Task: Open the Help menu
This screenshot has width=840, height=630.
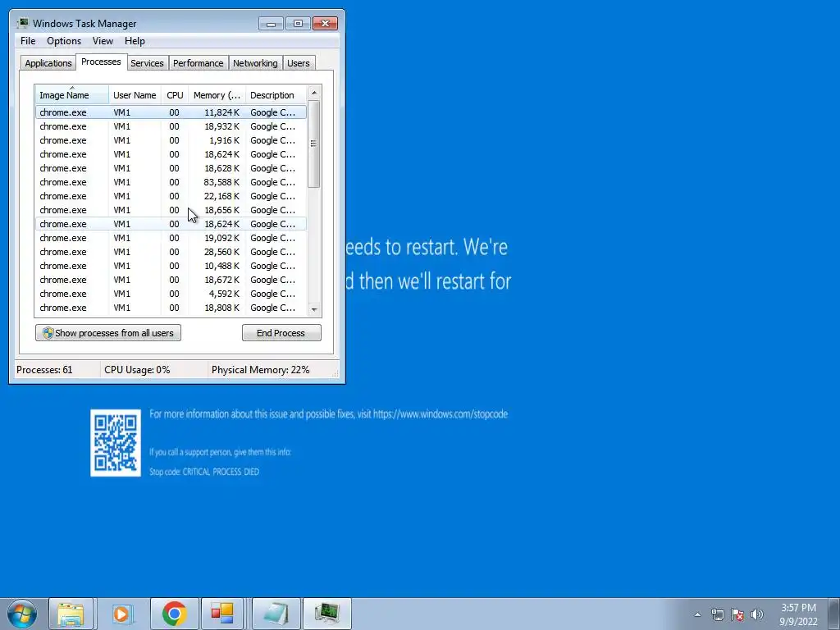Action: (135, 41)
